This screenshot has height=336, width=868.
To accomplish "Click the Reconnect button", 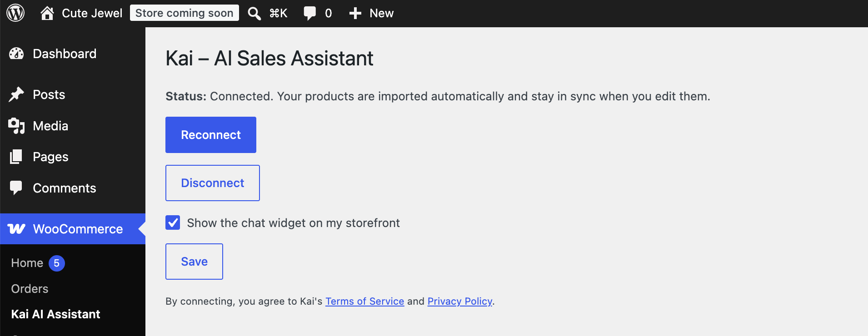I will 211,135.
